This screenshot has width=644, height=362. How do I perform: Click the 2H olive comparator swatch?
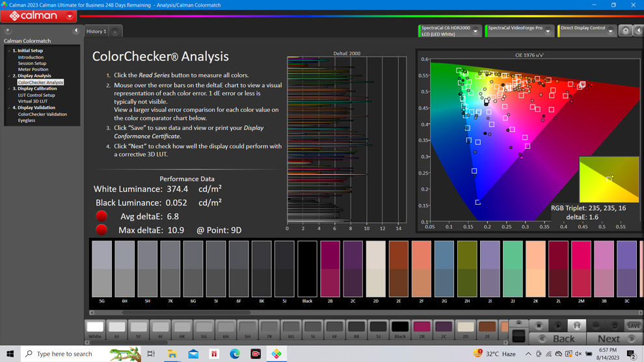coord(467,269)
